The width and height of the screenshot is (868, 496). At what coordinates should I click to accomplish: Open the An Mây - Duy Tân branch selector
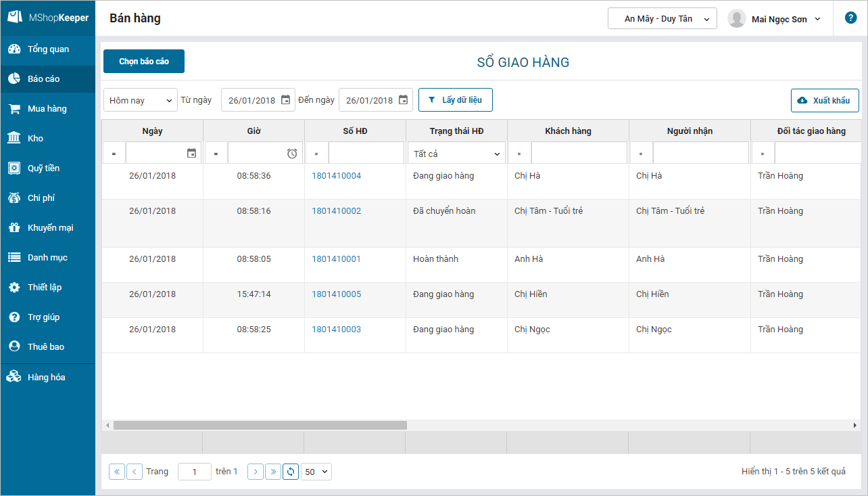(x=662, y=19)
